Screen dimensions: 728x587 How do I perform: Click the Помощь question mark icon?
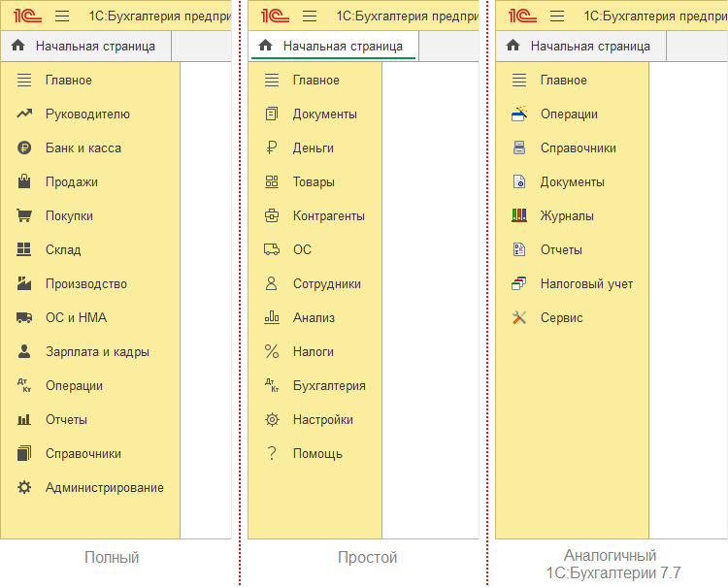[x=272, y=453]
